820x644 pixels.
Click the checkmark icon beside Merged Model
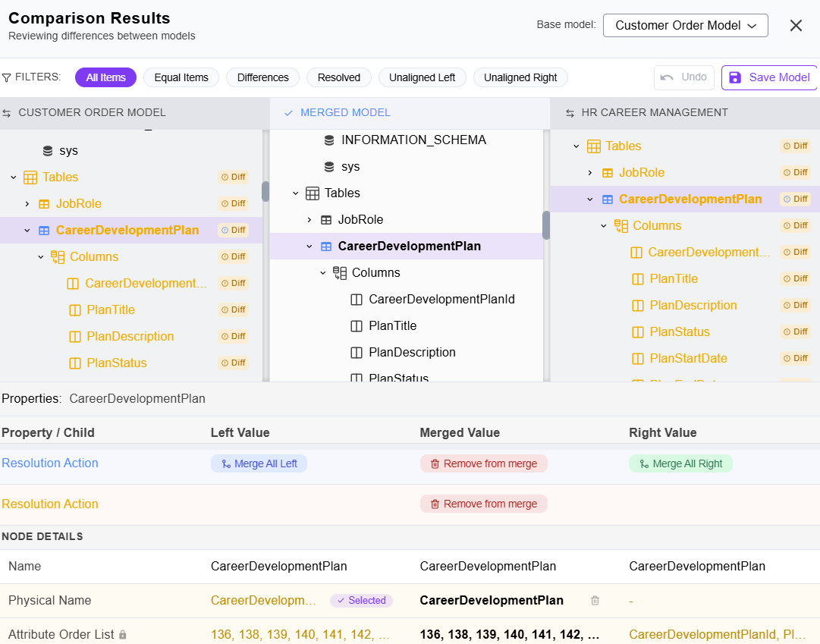(288, 113)
